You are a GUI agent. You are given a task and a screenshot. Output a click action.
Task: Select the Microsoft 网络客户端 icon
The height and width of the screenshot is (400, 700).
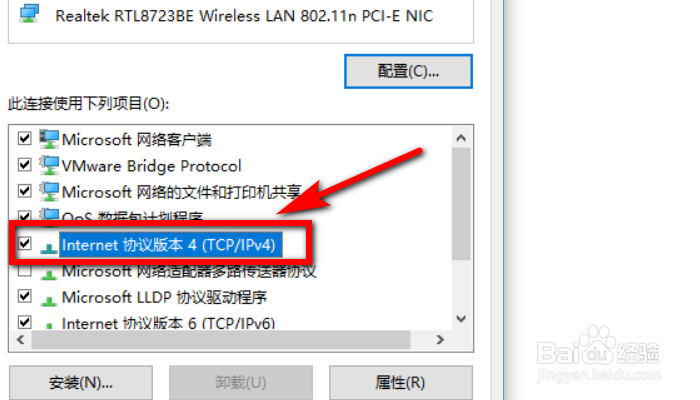pyautogui.click(x=49, y=139)
